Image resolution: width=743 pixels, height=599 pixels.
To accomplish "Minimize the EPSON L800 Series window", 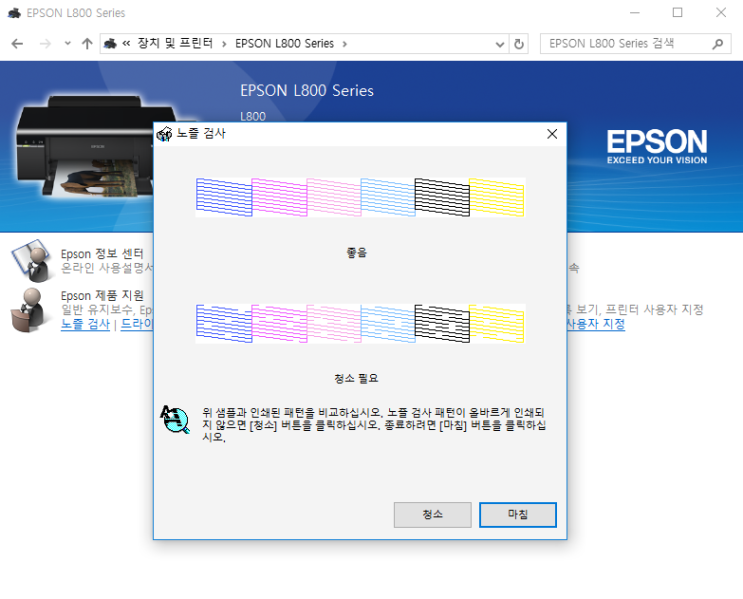I will (634, 13).
